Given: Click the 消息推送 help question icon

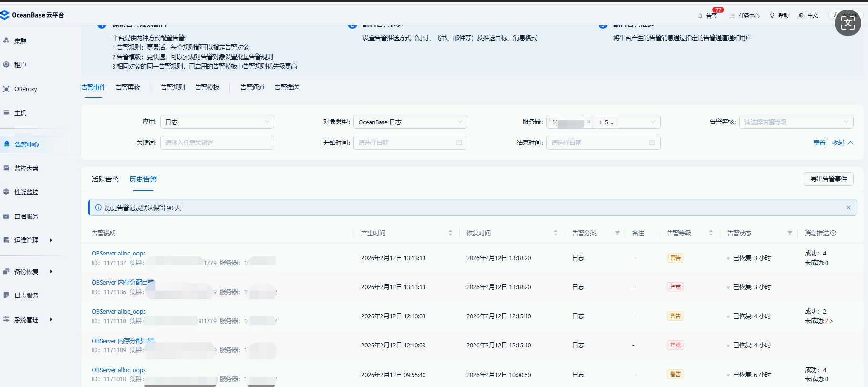Looking at the screenshot, I should (833, 233).
